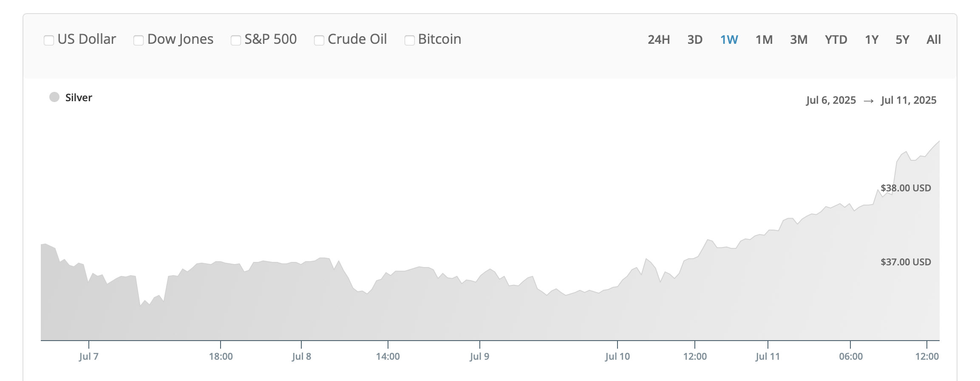The image size is (980, 381).
Task: Click the Jul 10 axis marker
Action: coord(617,356)
